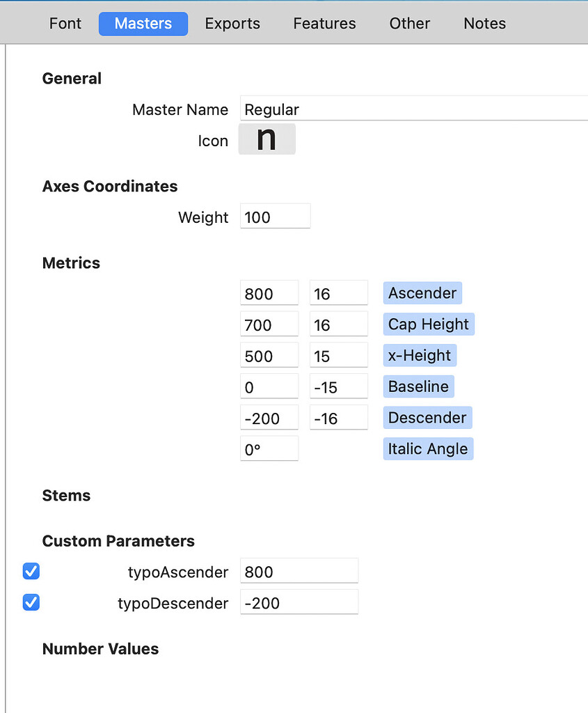Viewport: 588px width, 713px height.
Task: Select the Italic Angle metric token
Action: point(428,448)
